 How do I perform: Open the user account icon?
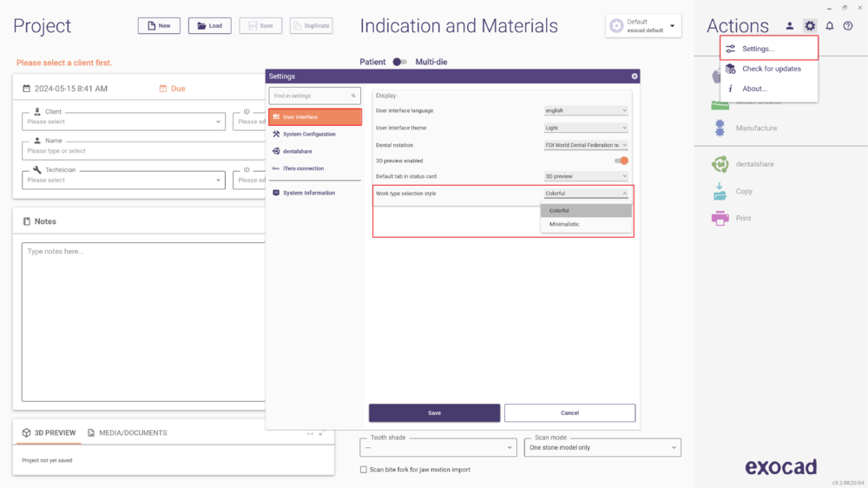[789, 26]
